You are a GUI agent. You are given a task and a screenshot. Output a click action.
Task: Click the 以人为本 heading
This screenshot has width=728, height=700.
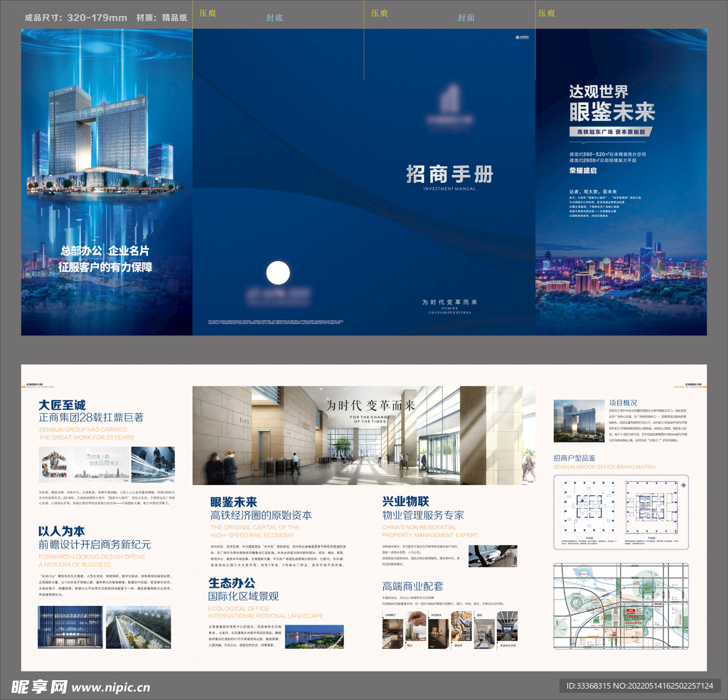point(61,531)
